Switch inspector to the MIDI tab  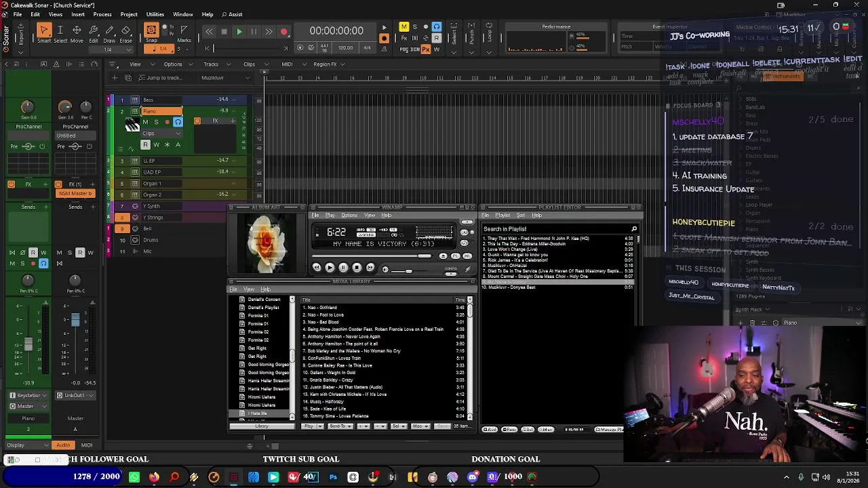point(87,445)
